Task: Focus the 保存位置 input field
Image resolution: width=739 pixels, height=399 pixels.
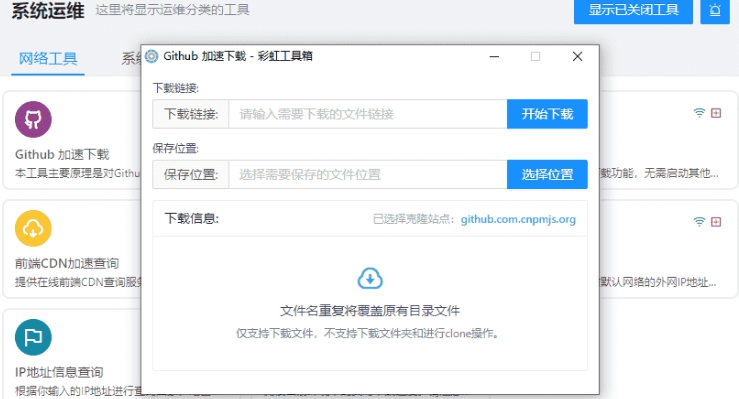Action: [368, 175]
